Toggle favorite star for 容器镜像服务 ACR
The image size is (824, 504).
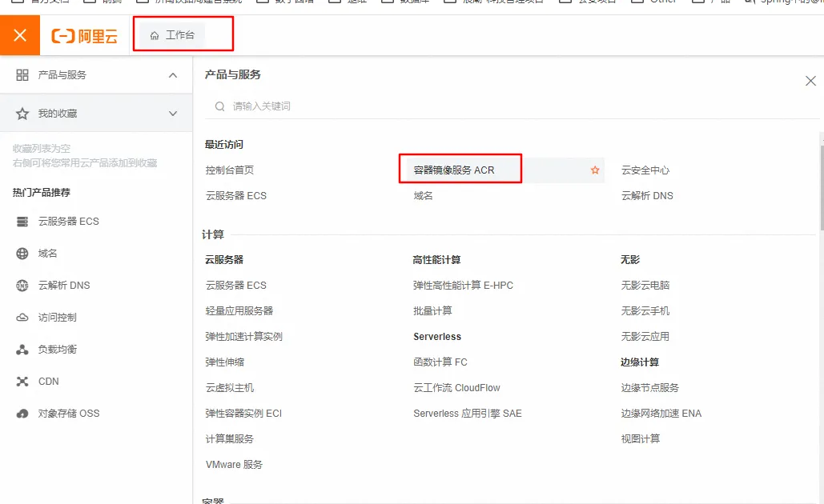click(x=595, y=170)
